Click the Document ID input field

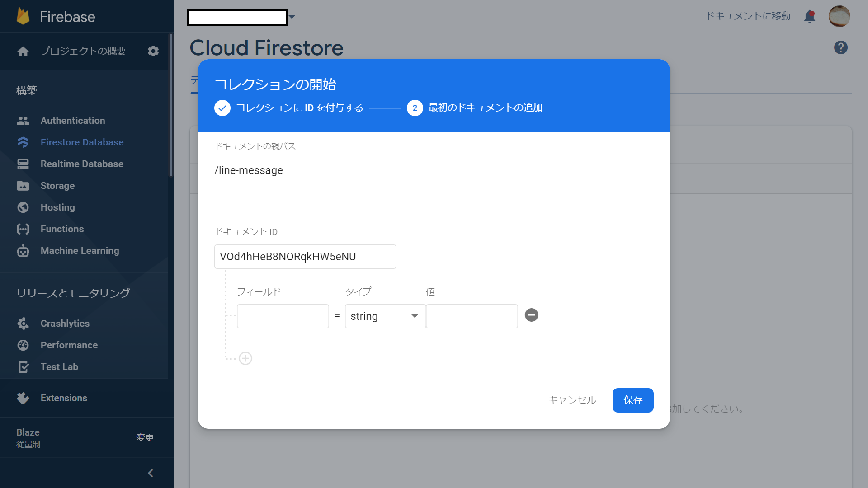click(x=305, y=257)
